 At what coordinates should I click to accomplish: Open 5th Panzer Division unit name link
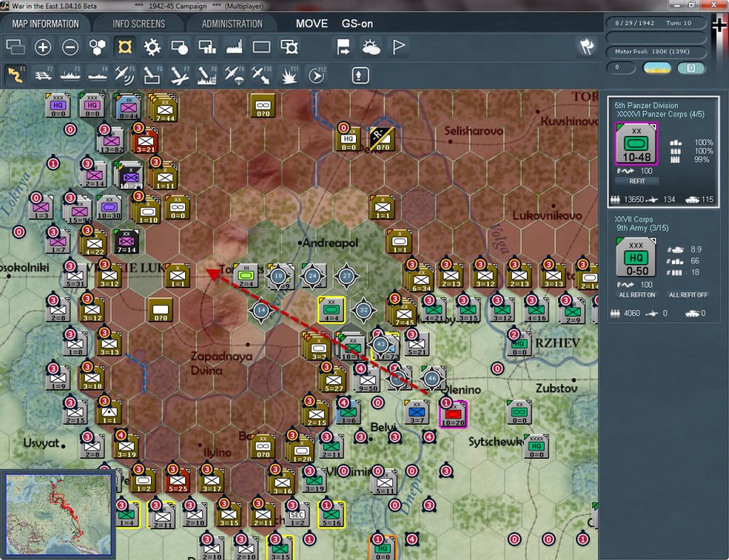[646, 105]
